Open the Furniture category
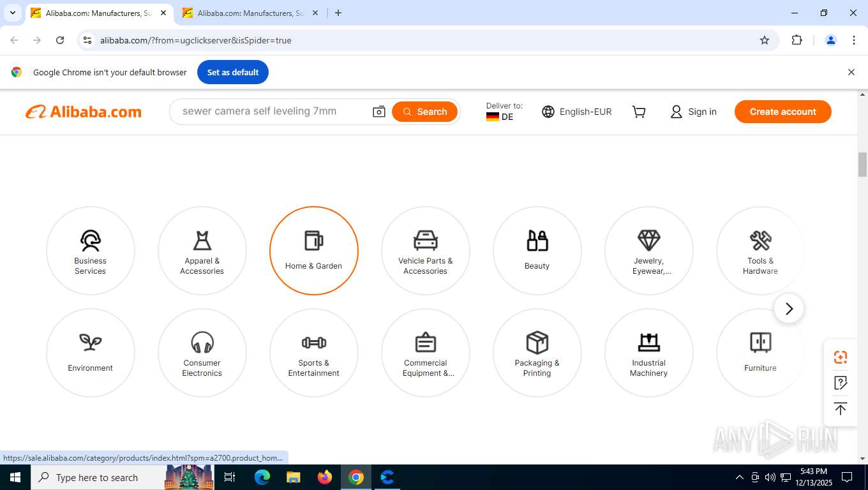The image size is (868, 490). (x=761, y=353)
